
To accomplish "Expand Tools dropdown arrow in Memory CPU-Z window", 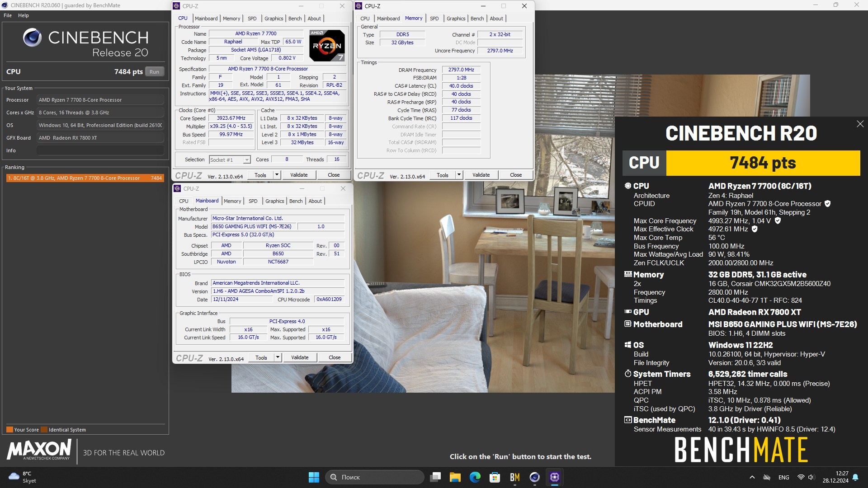I will coord(459,175).
